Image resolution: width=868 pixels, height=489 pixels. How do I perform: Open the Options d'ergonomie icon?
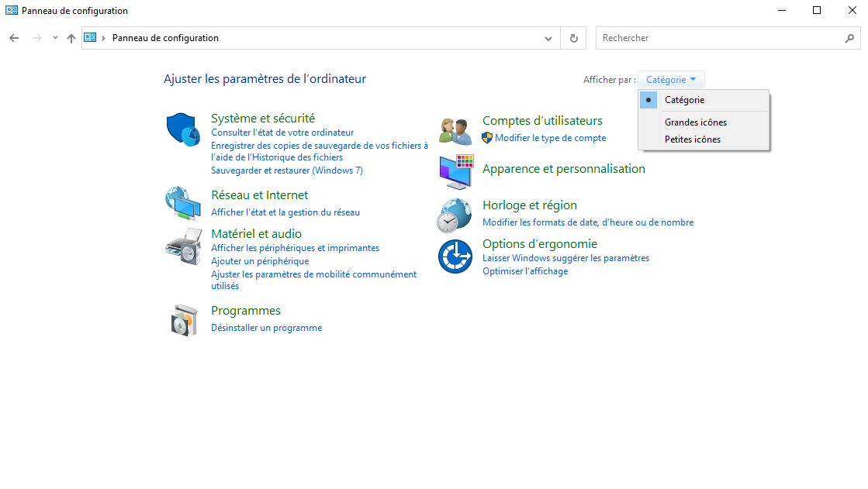[455, 257]
